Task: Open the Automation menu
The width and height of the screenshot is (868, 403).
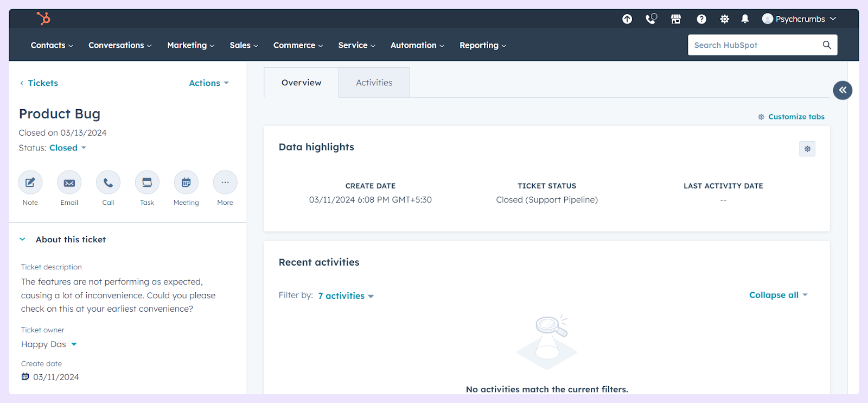Action: point(417,45)
